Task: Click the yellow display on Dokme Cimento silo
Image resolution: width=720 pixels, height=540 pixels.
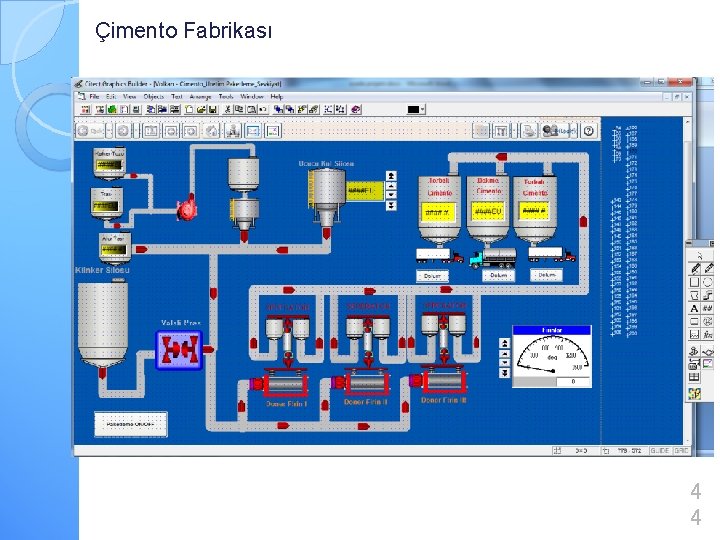Action: (x=489, y=212)
